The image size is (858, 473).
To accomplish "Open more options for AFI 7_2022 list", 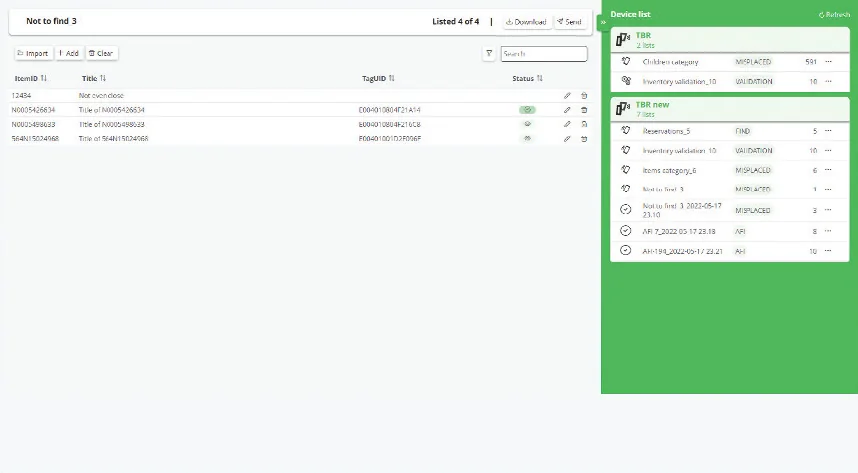I will [828, 231].
